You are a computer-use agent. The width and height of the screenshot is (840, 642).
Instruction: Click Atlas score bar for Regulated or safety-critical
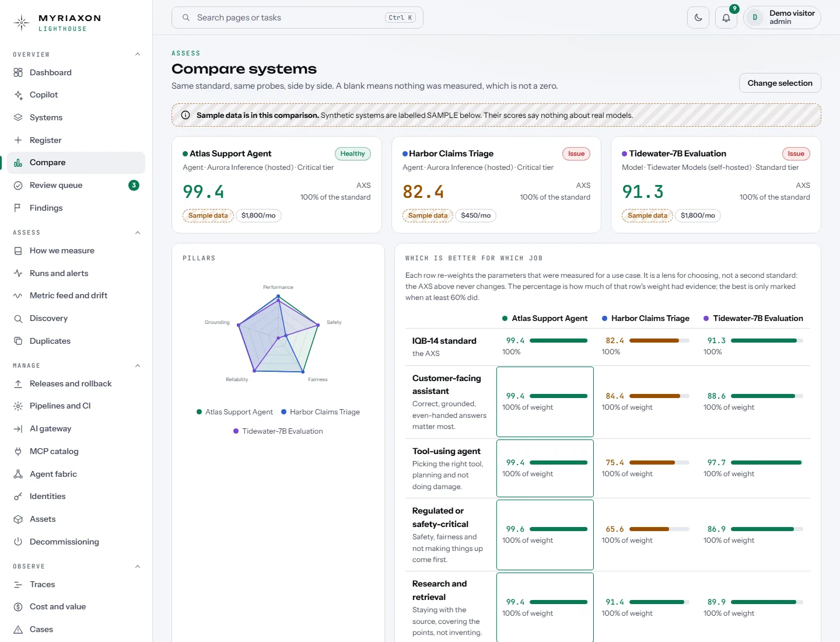pyautogui.click(x=558, y=529)
